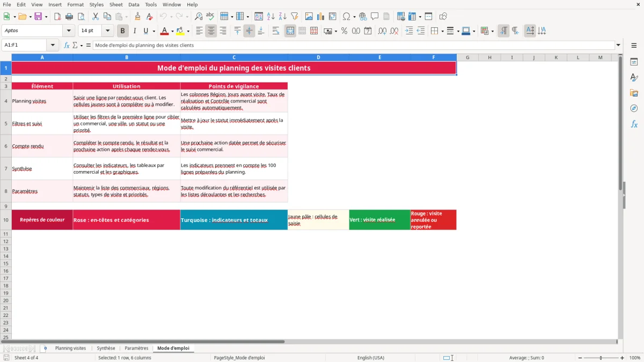Screen dimensions: 644x362
Task: Click the Zoom in plus button
Action: (x=622, y=358)
